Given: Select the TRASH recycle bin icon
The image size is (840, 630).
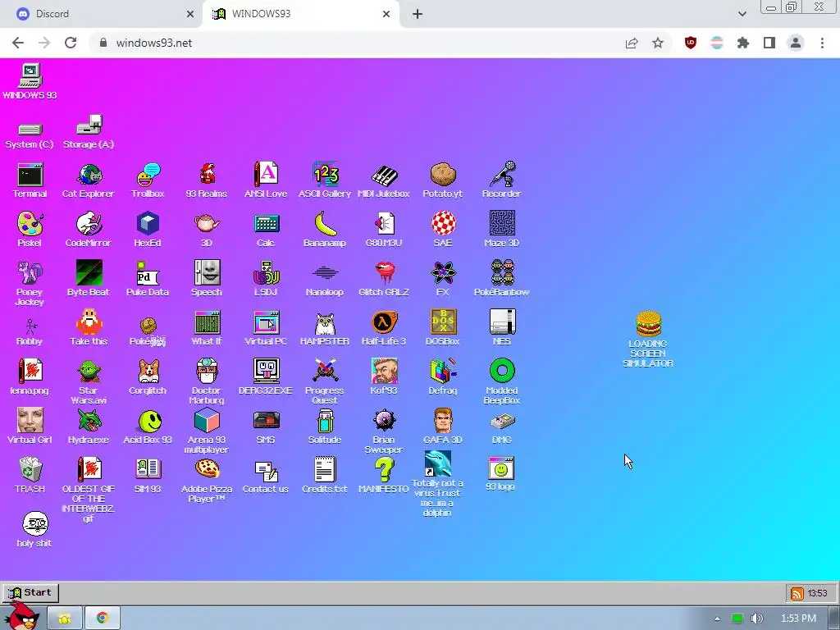Looking at the screenshot, I should pyautogui.click(x=30, y=476).
